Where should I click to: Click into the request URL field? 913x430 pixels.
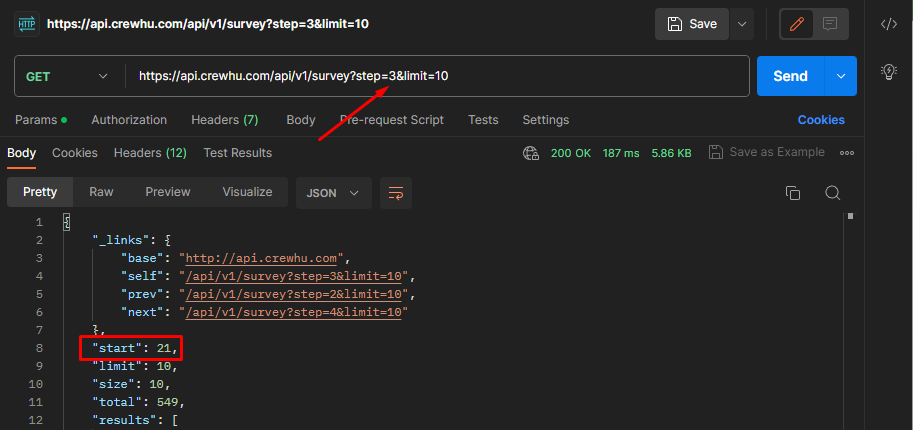pos(437,76)
